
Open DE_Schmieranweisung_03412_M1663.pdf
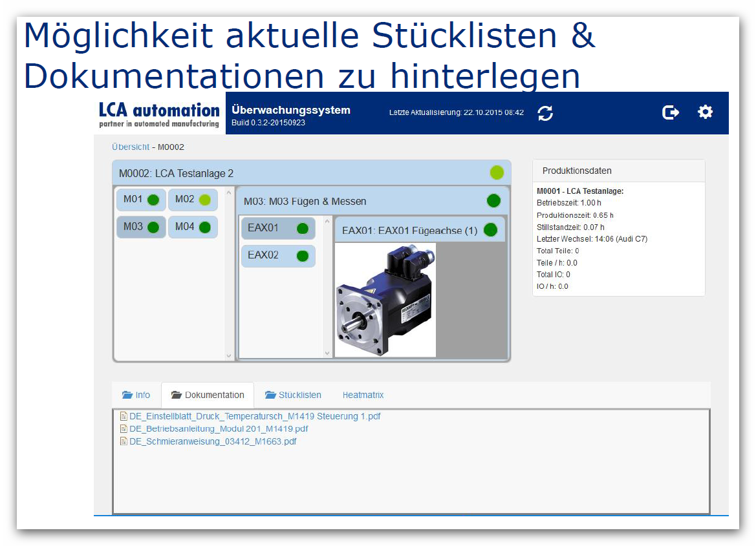[213, 441]
